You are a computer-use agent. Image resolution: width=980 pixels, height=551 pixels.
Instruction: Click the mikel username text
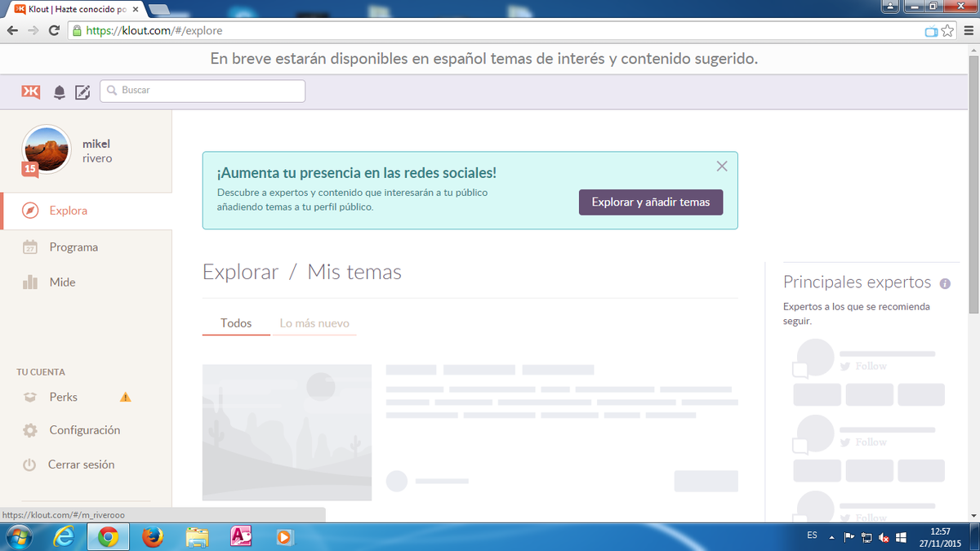point(96,144)
